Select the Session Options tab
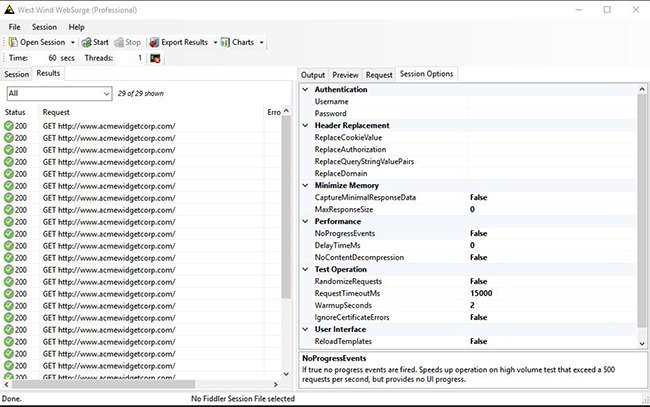 (x=427, y=74)
